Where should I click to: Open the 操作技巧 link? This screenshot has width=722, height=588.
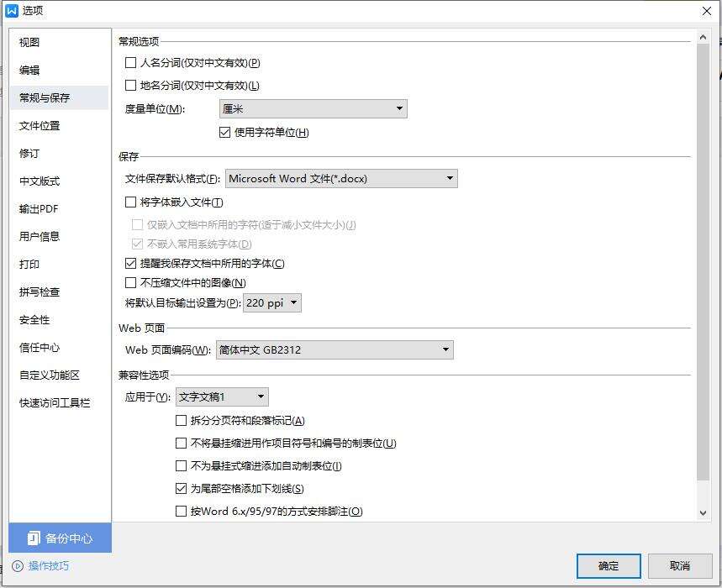point(49,565)
